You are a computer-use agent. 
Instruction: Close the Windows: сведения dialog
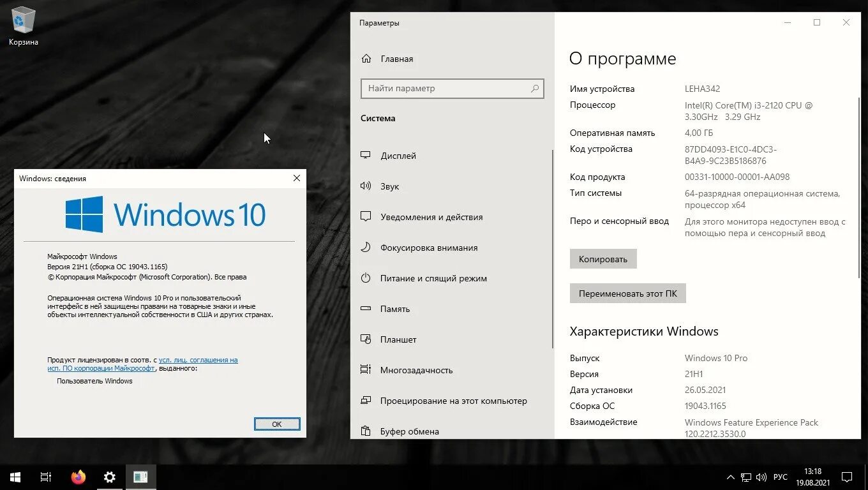(296, 179)
